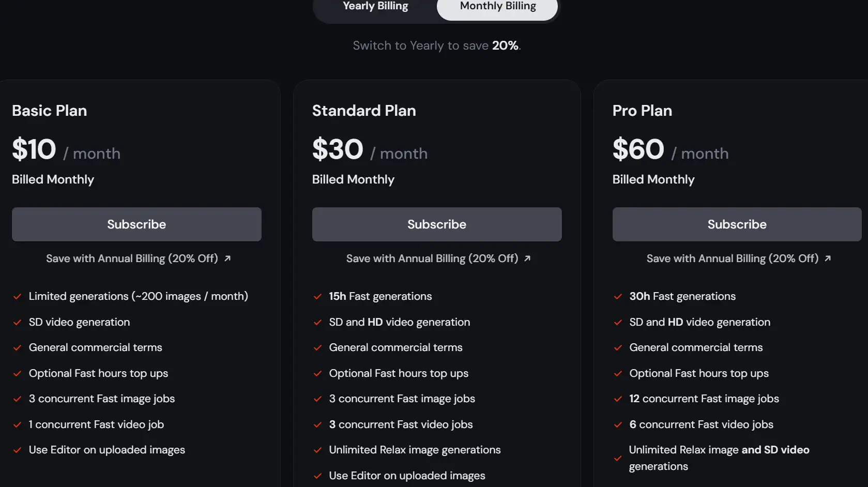The width and height of the screenshot is (868, 487).
Task: Click the Standard Plan $30 price
Action: [338, 149]
